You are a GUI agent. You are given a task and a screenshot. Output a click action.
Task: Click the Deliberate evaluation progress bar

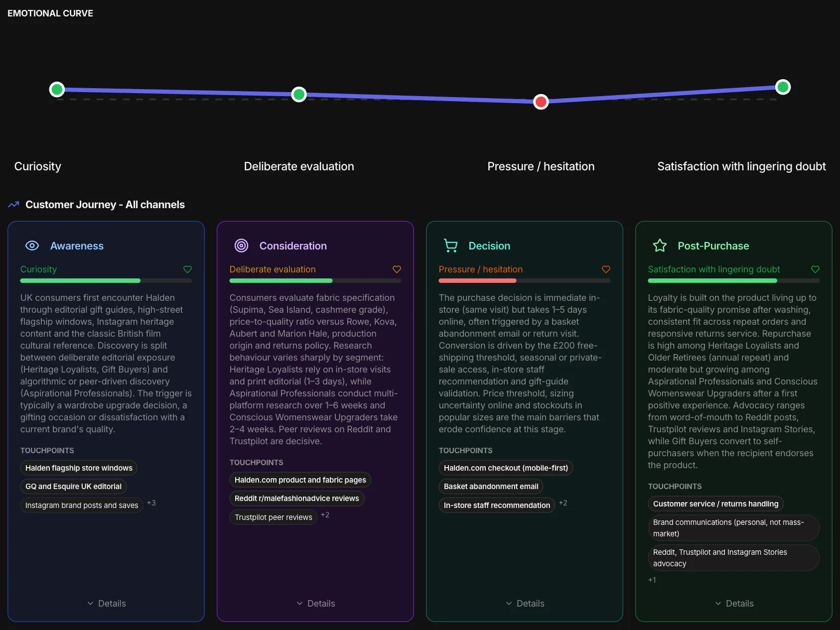click(315, 281)
